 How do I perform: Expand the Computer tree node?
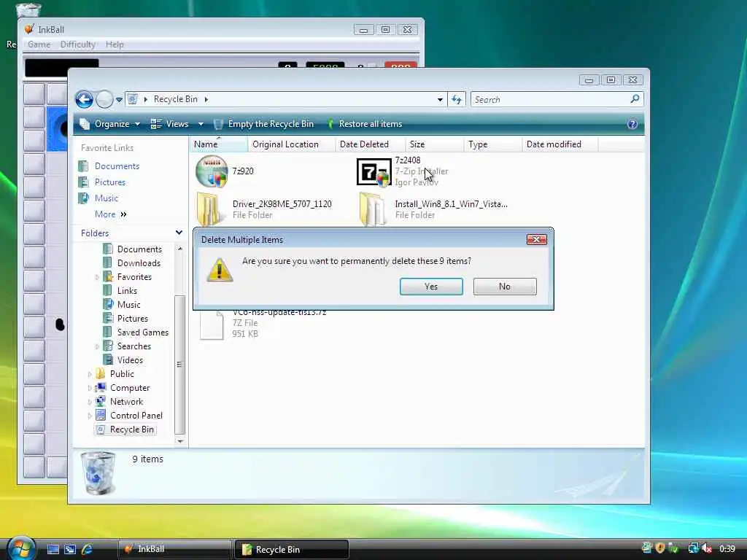[x=90, y=388]
